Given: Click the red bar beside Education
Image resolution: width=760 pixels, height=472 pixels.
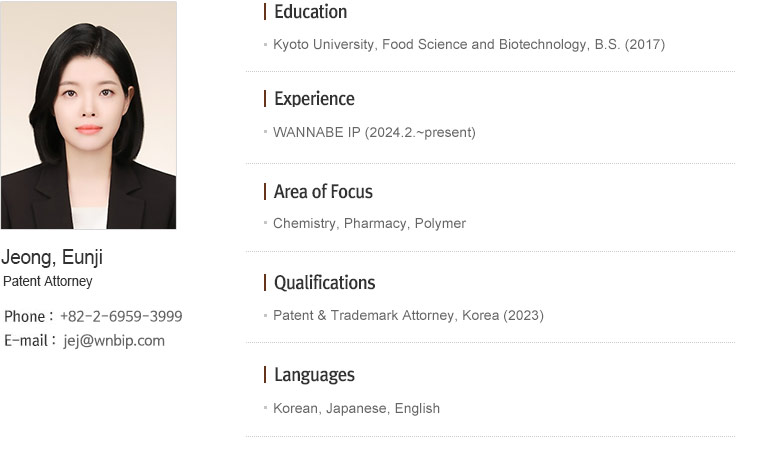Looking at the screenshot, I should 265,12.
